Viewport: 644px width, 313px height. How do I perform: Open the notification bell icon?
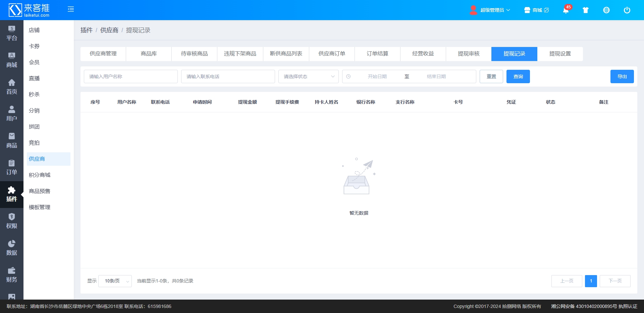(566, 10)
